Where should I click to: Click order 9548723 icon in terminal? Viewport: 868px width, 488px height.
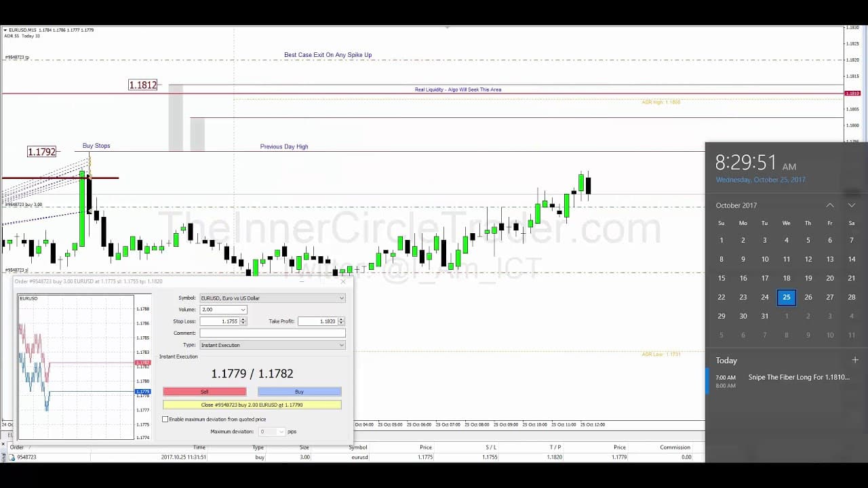pos(12,457)
